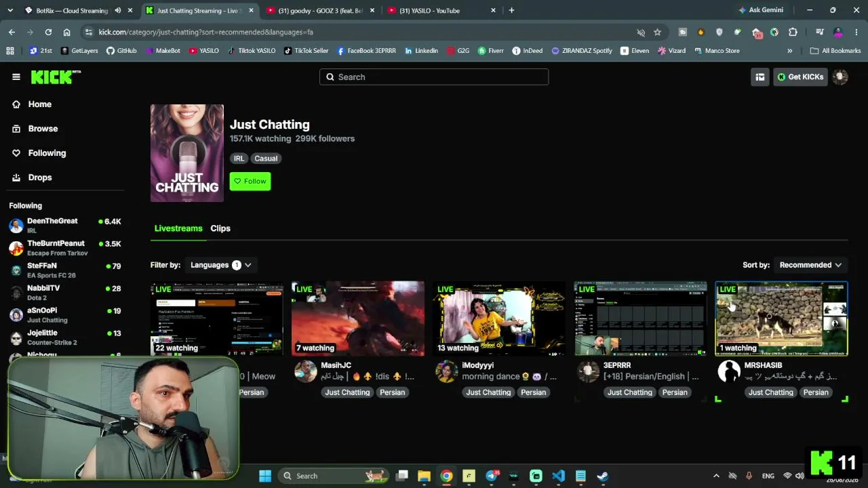Open Jojelittle channel in Following list
The height and width of the screenshot is (488, 868).
click(x=65, y=337)
